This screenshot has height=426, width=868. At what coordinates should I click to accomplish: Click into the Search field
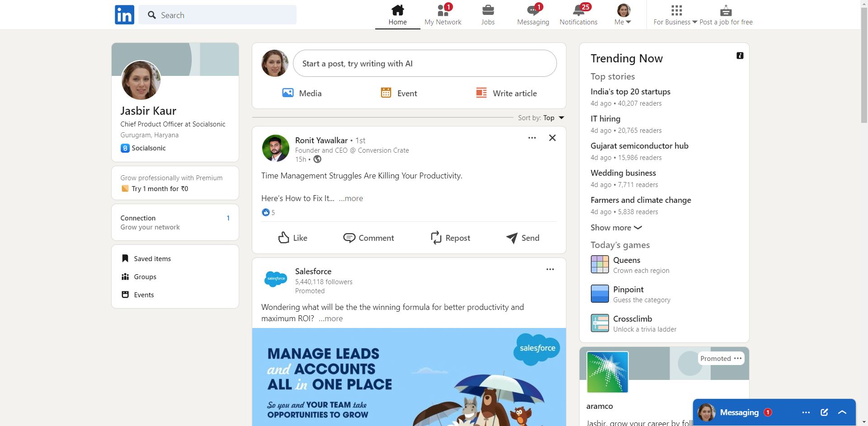tap(217, 15)
